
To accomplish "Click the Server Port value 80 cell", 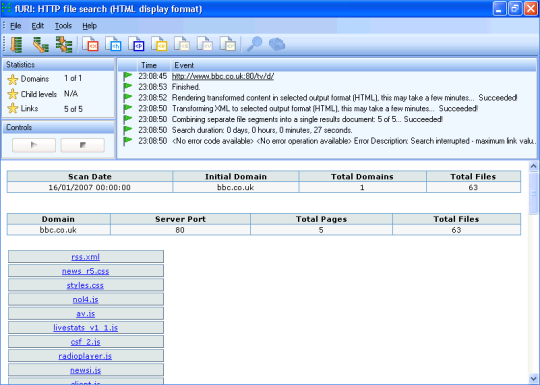I will pyautogui.click(x=180, y=230).
